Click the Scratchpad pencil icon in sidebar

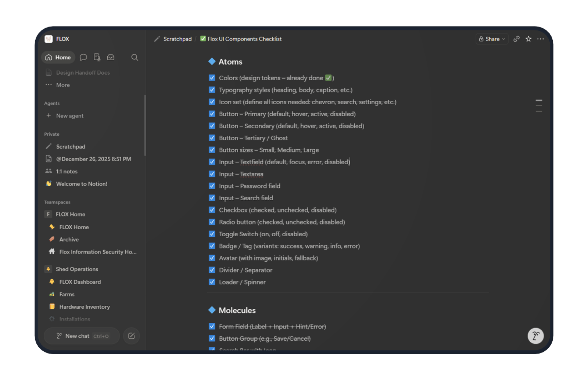coord(49,146)
